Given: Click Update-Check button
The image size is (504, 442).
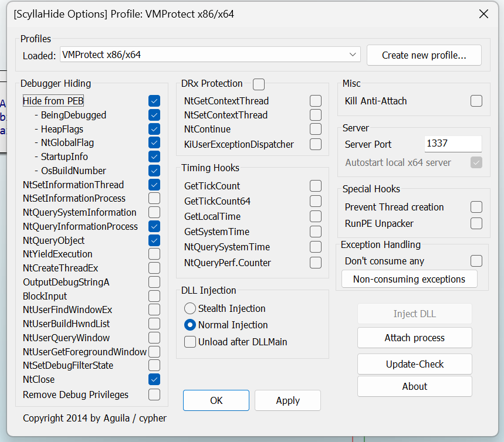Looking at the screenshot, I should (x=415, y=364).
